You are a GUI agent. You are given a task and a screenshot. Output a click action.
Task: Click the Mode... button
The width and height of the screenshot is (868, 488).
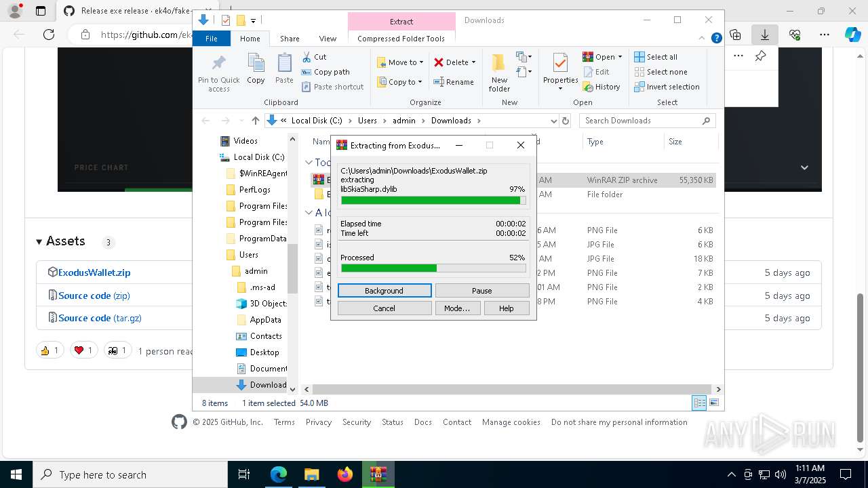(457, 308)
